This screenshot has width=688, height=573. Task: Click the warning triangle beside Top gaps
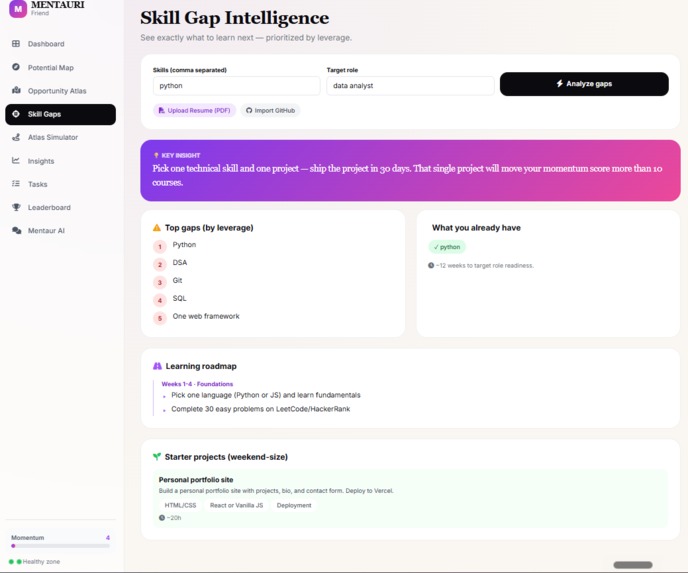[157, 227]
